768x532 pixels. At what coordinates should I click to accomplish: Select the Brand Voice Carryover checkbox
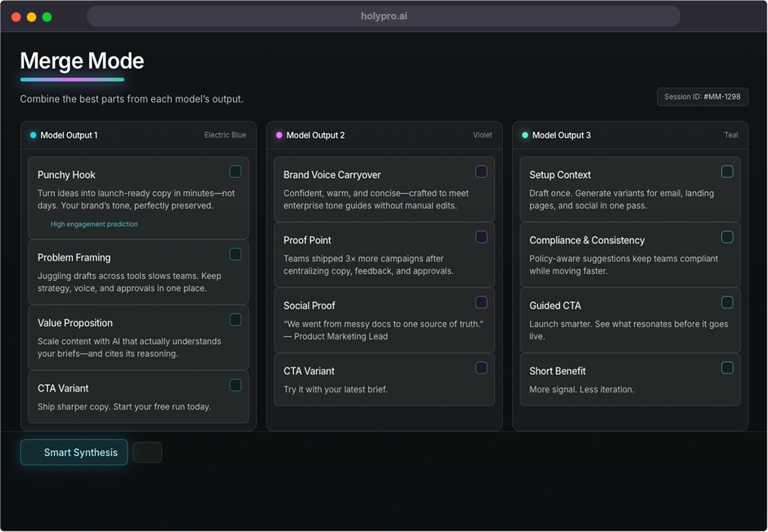coord(481,172)
